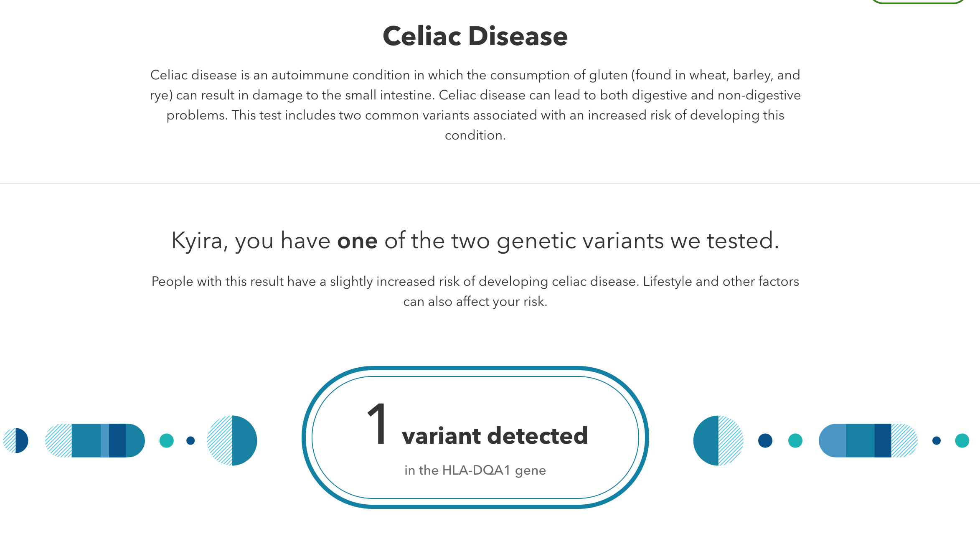Click the bold word "one" in the heading
The height and width of the screenshot is (549, 980).
(x=357, y=241)
